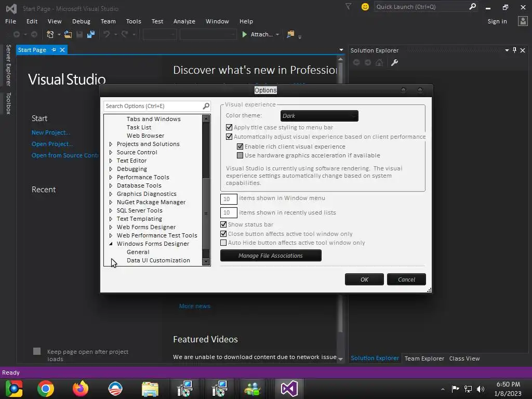Toggle Keep page open after project loads
Image resolution: width=532 pixels, height=399 pixels.
pyautogui.click(x=37, y=351)
